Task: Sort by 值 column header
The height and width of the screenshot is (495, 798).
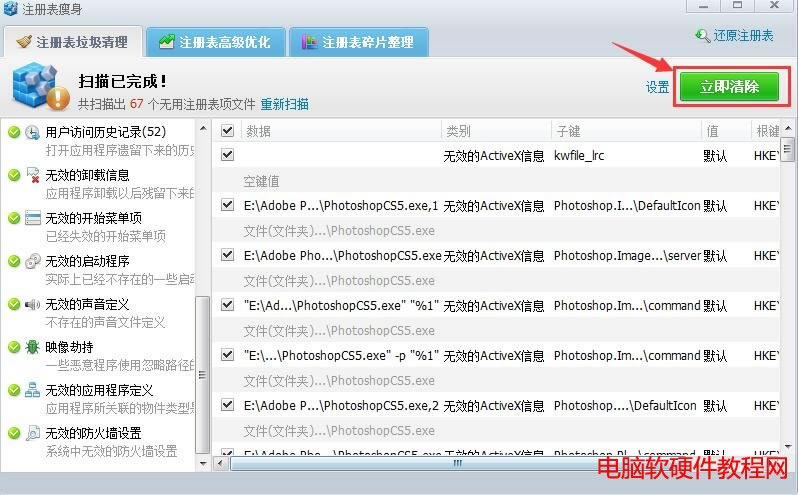Action: tap(726, 131)
